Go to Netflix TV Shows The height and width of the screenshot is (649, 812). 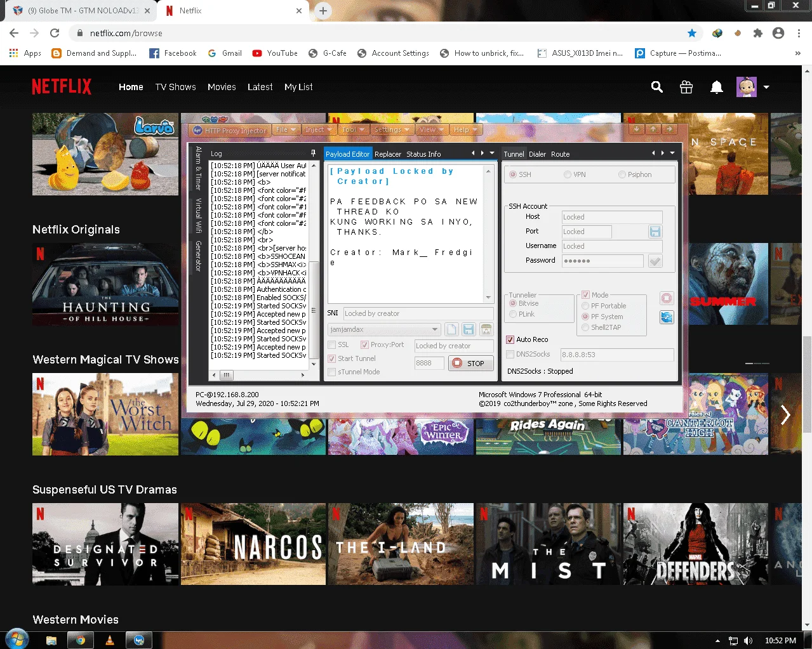175,87
